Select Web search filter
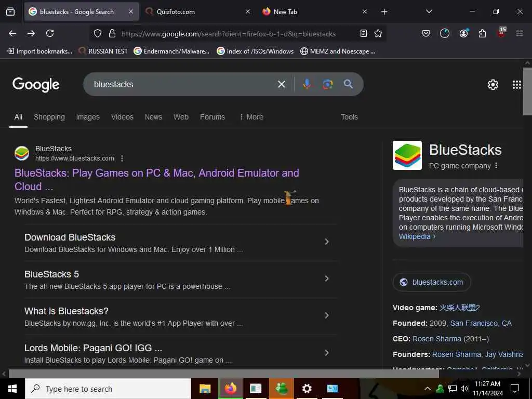The width and height of the screenshot is (532, 399). [181, 117]
